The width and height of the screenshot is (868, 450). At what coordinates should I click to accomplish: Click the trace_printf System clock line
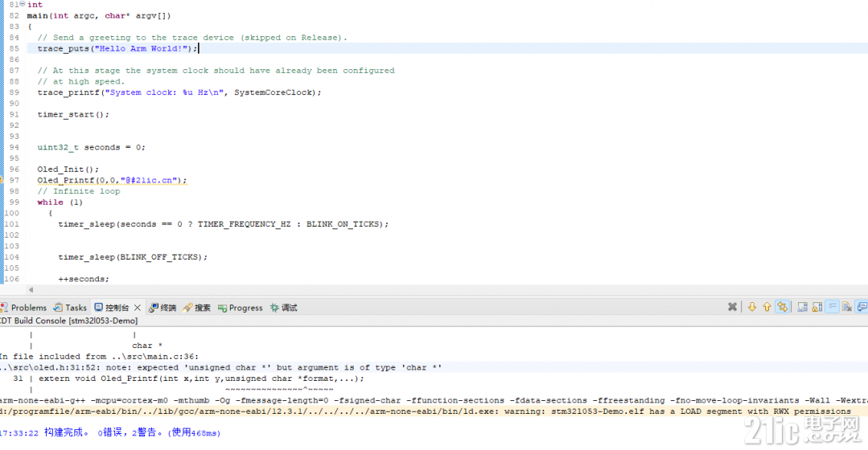tap(179, 92)
